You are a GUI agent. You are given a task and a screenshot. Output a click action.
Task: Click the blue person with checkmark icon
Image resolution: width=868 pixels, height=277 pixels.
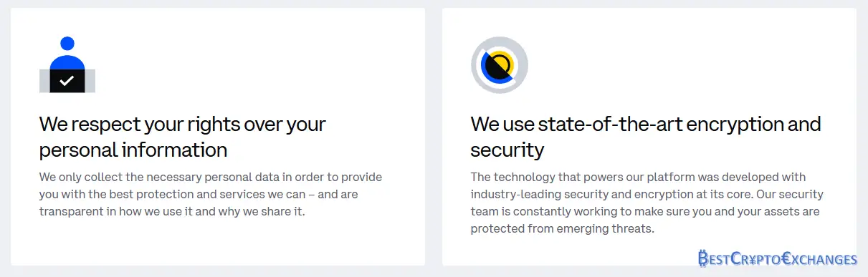click(67, 64)
